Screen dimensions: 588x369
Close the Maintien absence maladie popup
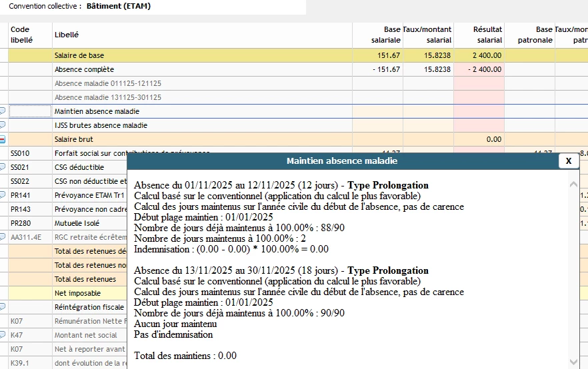tap(569, 161)
